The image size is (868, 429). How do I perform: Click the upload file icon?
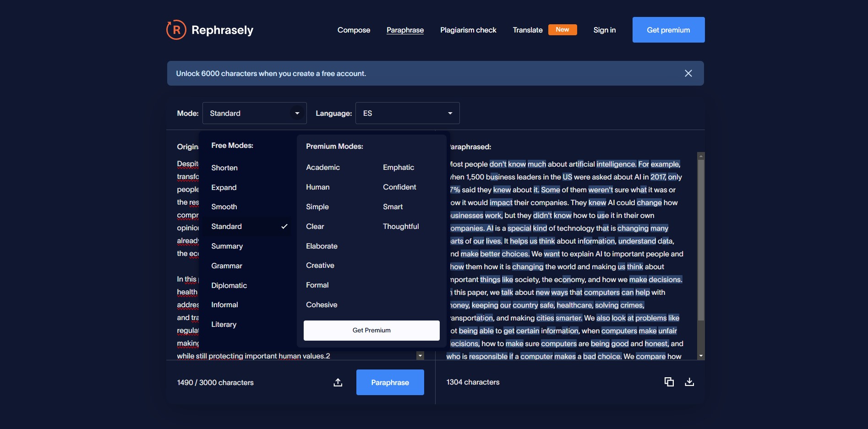[x=338, y=382]
